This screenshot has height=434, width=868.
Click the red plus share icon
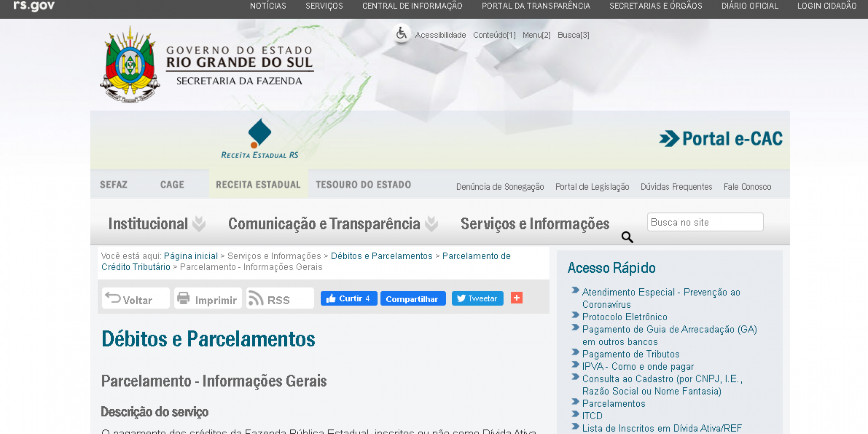516,298
